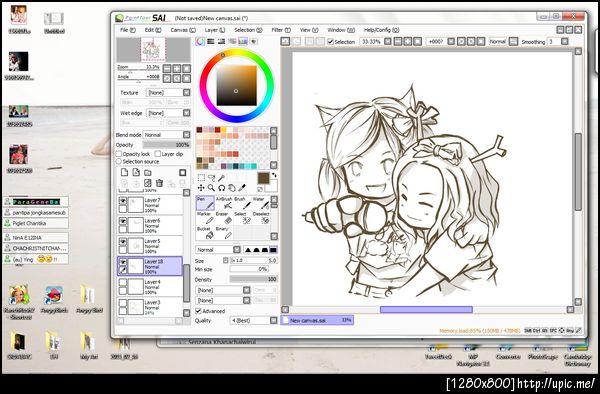Screen dimensions: 600x394
Task: Switch to the New canvas.sai tab
Action: pyautogui.click(x=317, y=320)
